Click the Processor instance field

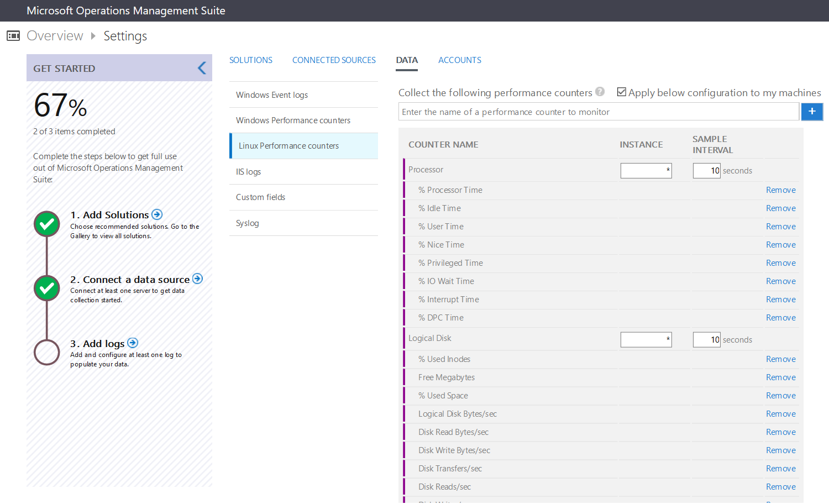[646, 170]
